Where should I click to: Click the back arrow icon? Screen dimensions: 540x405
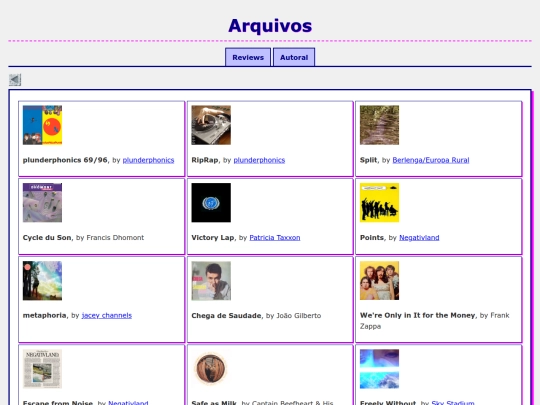click(15, 80)
